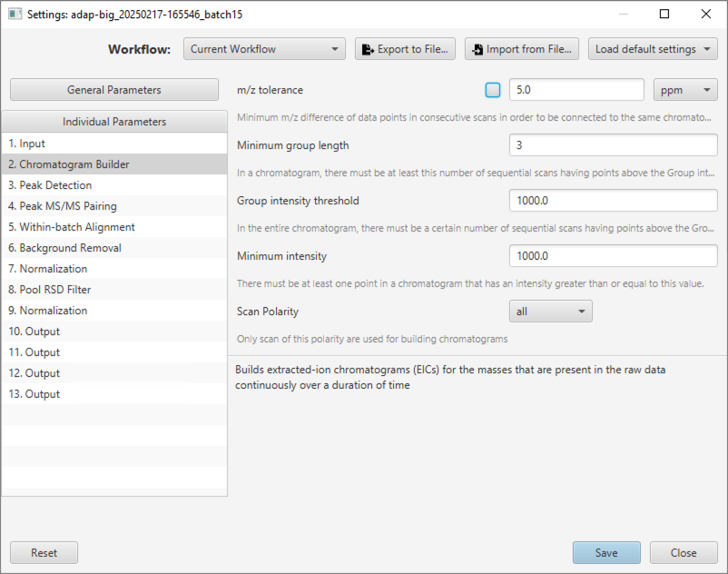Click the Reset button

click(x=44, y=552)
